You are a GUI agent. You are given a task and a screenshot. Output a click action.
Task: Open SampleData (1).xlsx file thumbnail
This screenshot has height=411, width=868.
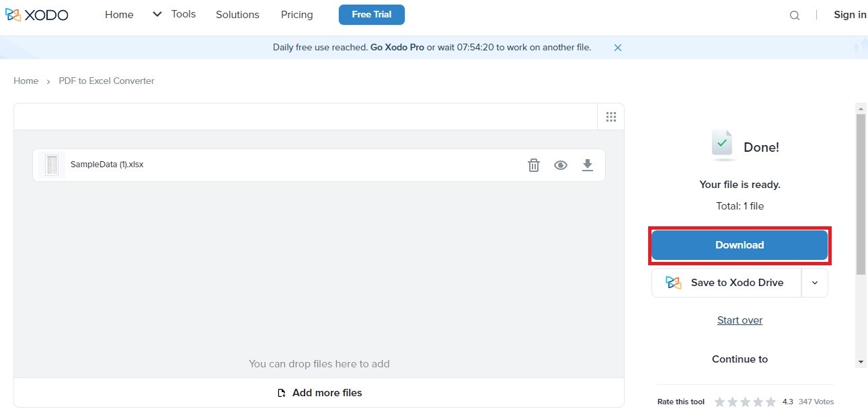[x=52, y=165]
